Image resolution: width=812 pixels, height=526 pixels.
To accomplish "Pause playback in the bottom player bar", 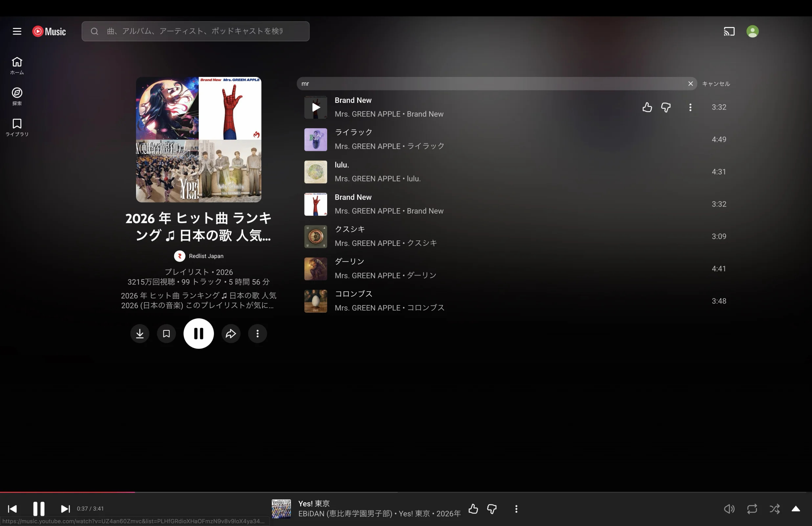I will coord(38,509).
